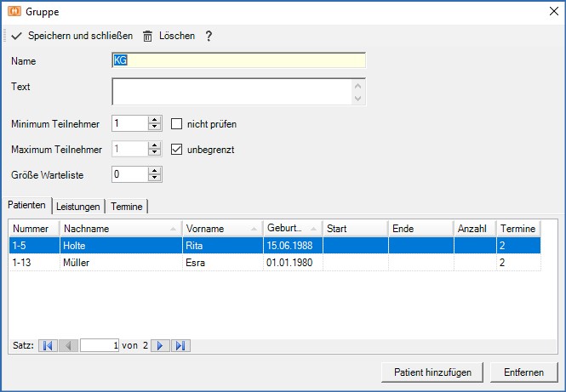Increase Minimum Teilnehmer with up arrow
Viewport: 566px width, 392px height.
[154, 120]
